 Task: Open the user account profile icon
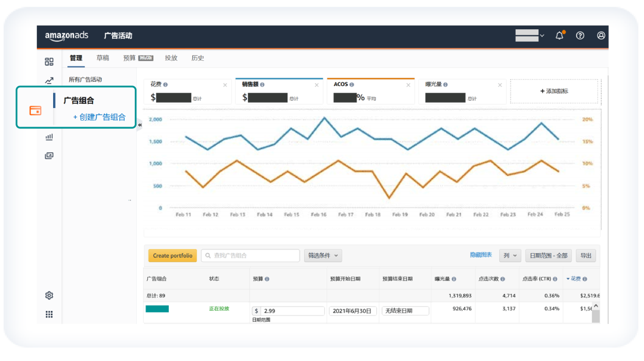[x=601, y=36]
